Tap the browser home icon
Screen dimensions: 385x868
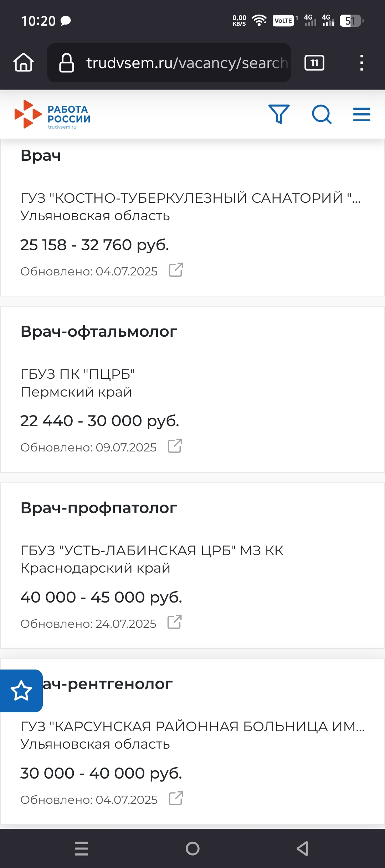click(x=24, y=63)
